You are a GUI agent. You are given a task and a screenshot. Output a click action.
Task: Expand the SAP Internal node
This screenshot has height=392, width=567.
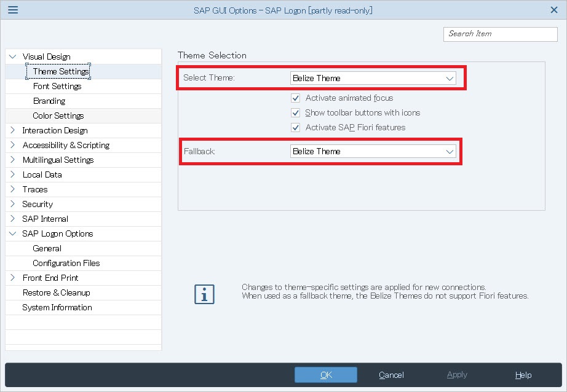pyautogui.click(x=13, y=219)
